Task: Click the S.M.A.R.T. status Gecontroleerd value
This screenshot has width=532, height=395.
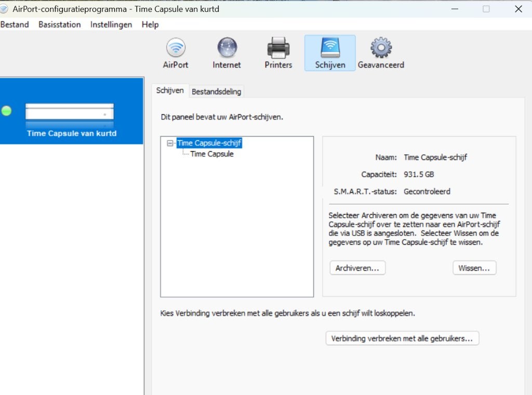Action: [x=427, y=191]
